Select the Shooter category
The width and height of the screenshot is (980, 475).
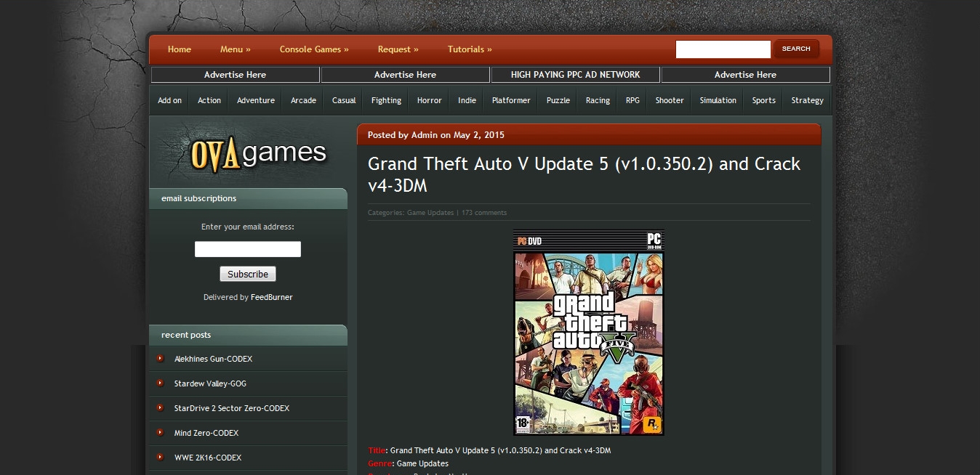[668, 100]
